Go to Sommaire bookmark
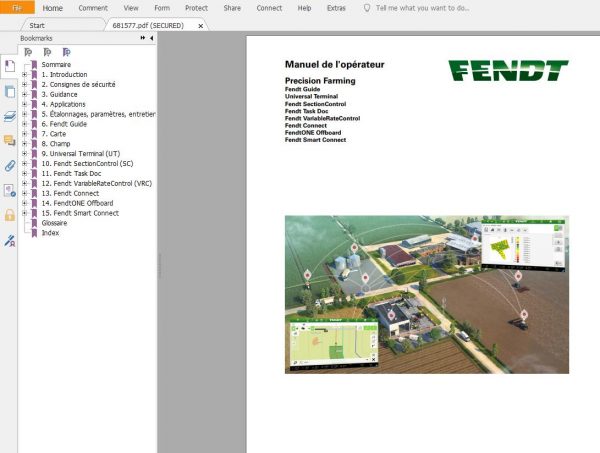 (x=56, y=64)
